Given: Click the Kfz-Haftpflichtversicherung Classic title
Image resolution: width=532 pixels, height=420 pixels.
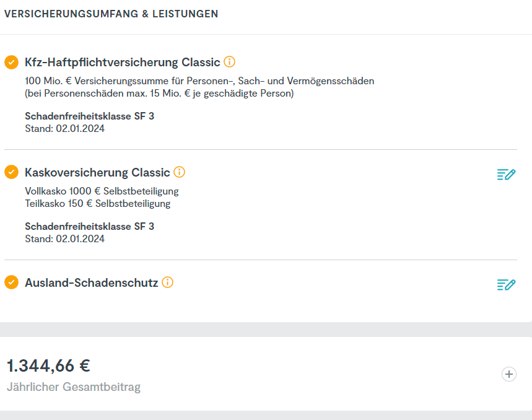Looking at the screenshot, I should (123, 62).
